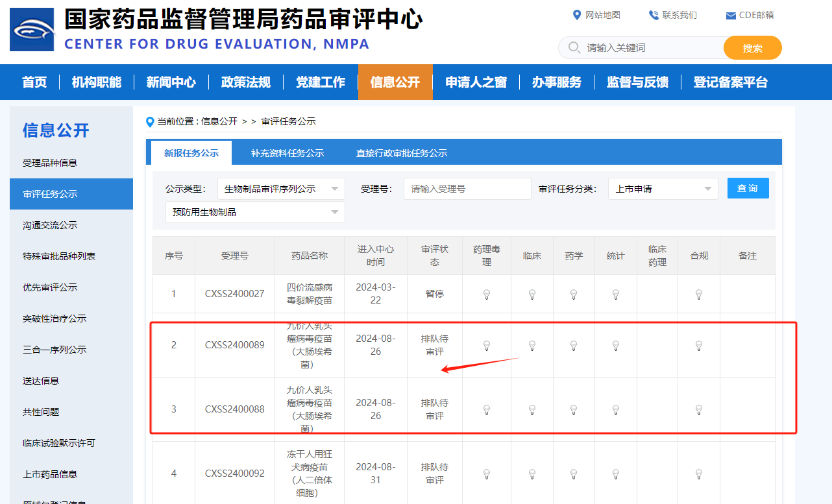Image resolution: width=832 pixels, height=504 pixels.
Task: Click the search magnifier icon
Action: 574,48
